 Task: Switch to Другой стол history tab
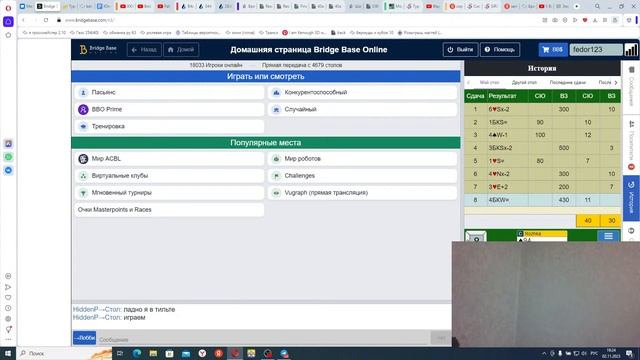point(524,82)
